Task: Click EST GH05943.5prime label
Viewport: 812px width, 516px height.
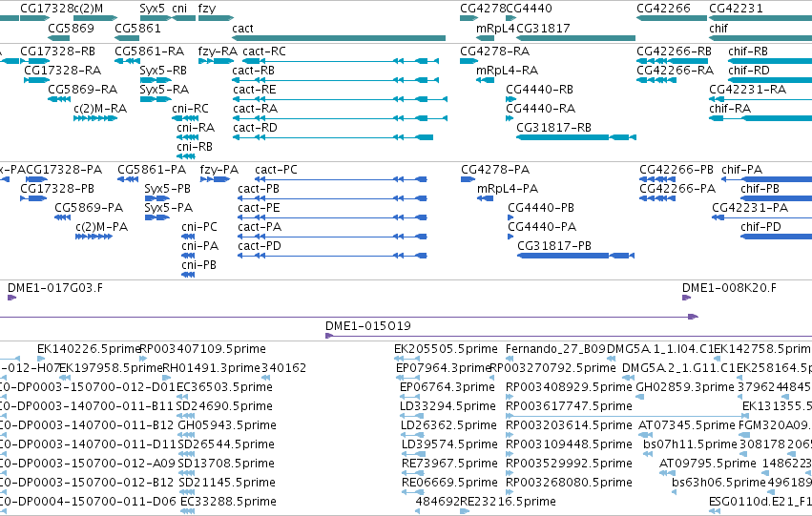Action: (227, 425)
